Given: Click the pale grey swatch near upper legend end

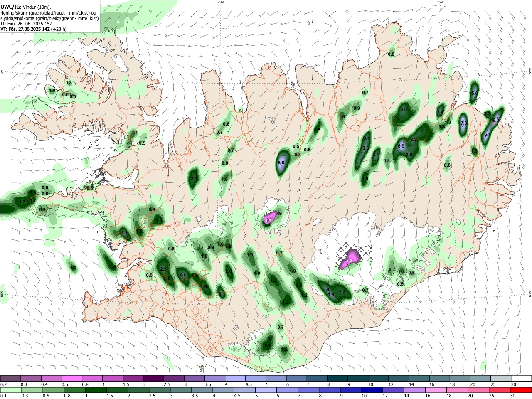Looking at the screenshot, I should pos(500,378).
